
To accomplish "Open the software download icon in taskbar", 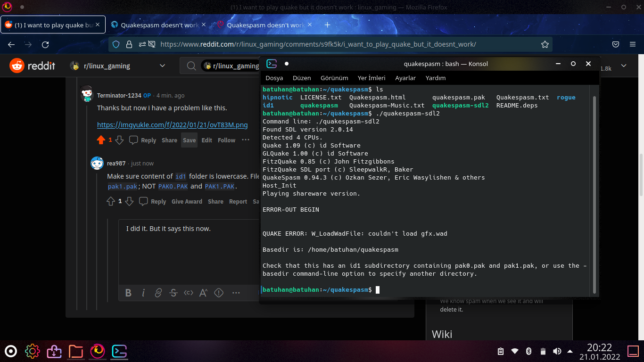I will (54, 351).
